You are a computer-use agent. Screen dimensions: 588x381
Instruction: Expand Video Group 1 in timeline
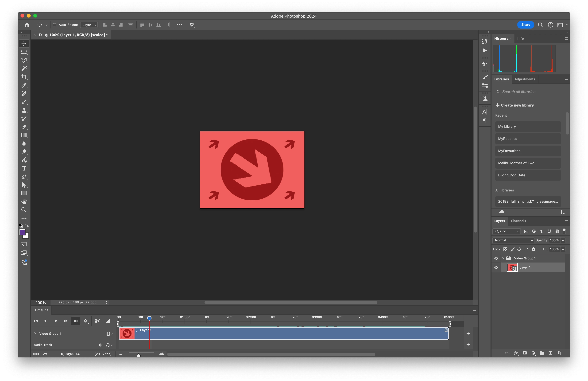tap(35, 333)
